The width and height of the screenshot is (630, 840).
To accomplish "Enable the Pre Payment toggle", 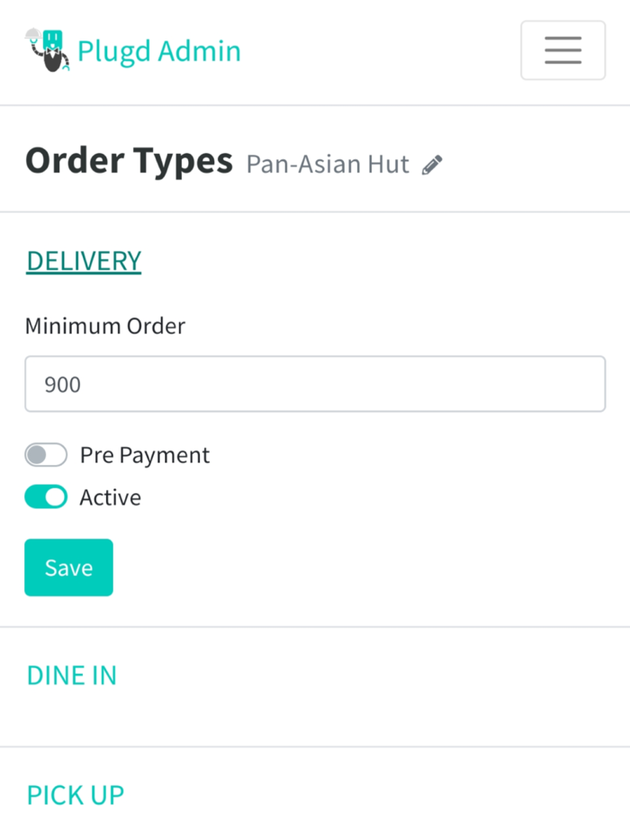I will coord(45,455).
